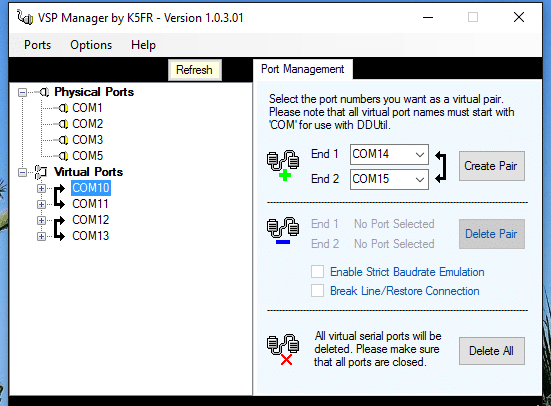The image size is (551, 406).
Task: Select the Port Management tab
Action: click(303, 69)
